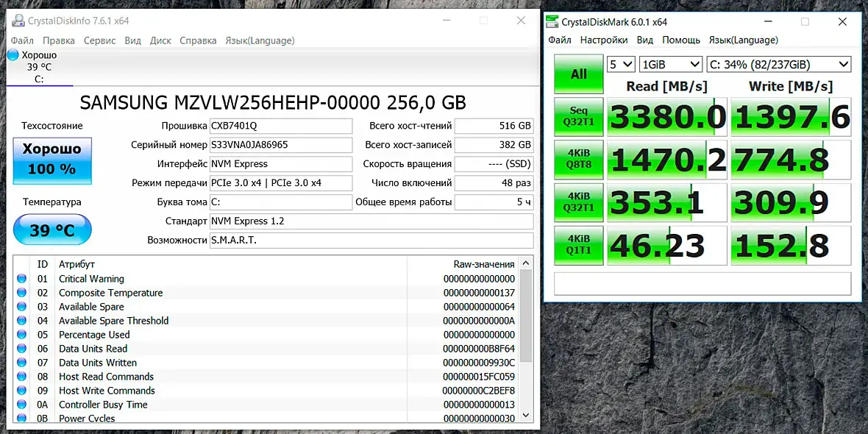Start all benchmarks with the All button
Image resolution: width=868 pixels, height=434 pixels.
[x=579, y=74]
